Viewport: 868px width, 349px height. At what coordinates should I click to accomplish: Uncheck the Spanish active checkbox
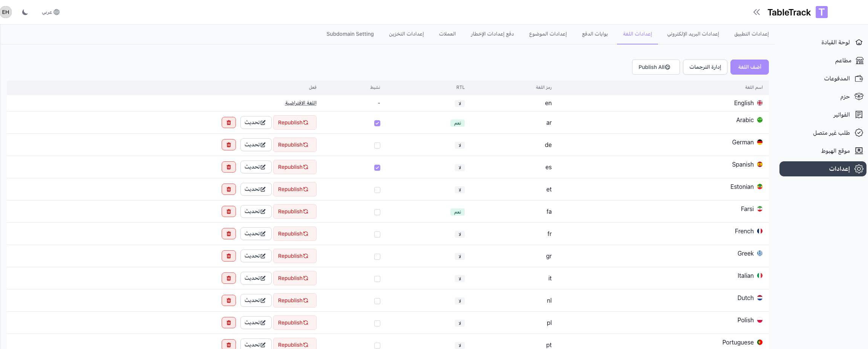(x=377, y=168)
